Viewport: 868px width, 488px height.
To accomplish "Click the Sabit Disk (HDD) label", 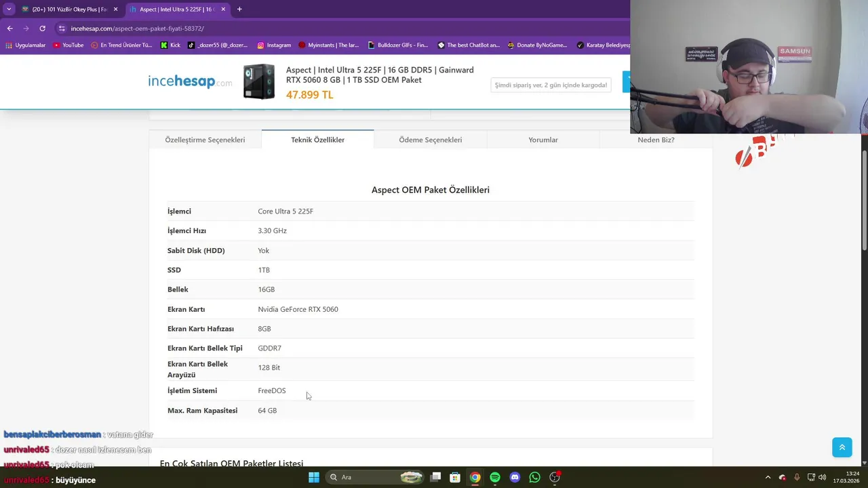I will click(x=196, y=251).
